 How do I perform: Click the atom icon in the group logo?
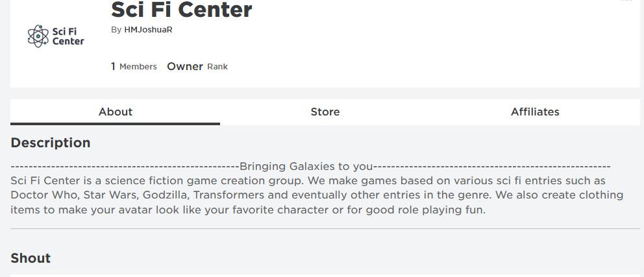coord(38,36)
